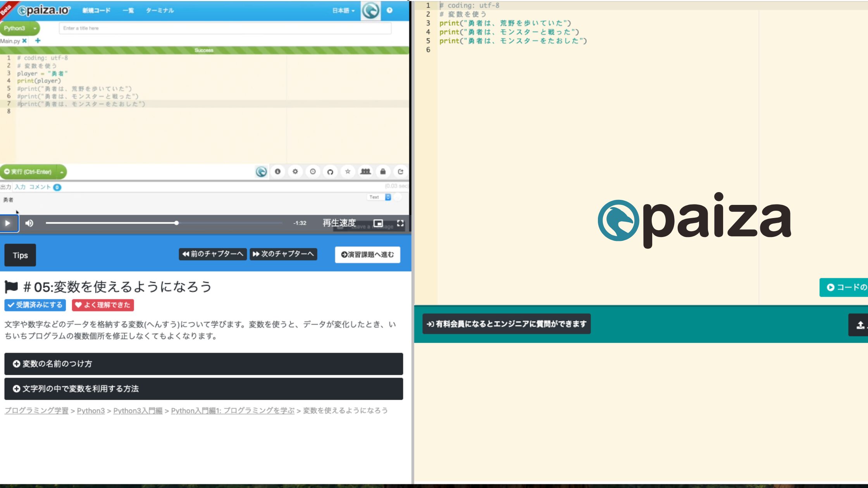The height and width of the screenshot is (488, 868).
Task: Open the 再生速度 playback speed control
Action: [x=339, y=223]
